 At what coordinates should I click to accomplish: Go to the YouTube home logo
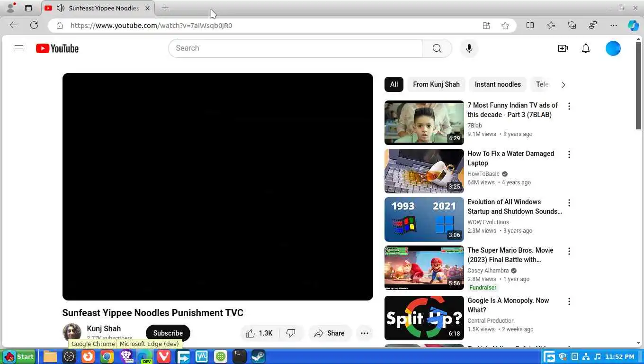pyautogui.click(x=57, y=48)
